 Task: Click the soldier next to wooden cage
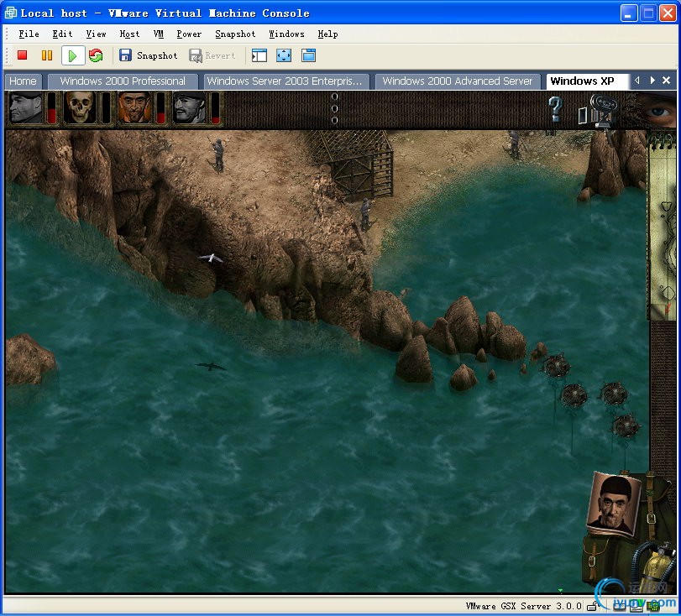[366, 215]
